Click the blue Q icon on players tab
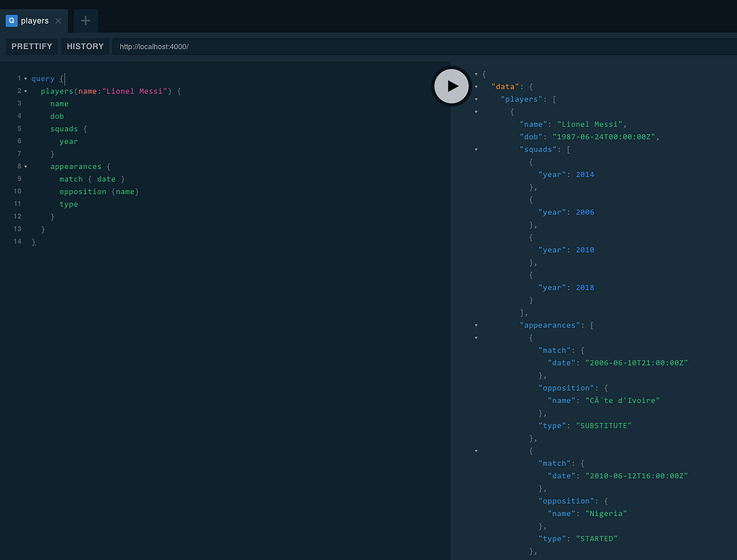Viewport: 737px width, 560px height. (x=11, y=20)
